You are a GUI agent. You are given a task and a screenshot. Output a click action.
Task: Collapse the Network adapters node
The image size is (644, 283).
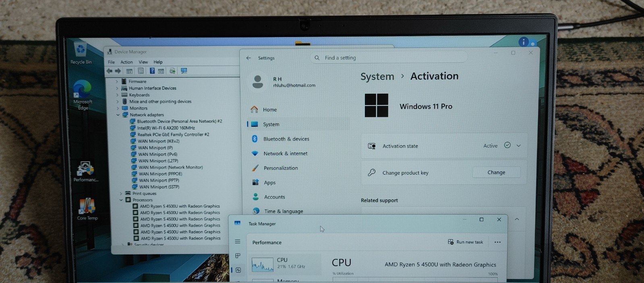118,115
